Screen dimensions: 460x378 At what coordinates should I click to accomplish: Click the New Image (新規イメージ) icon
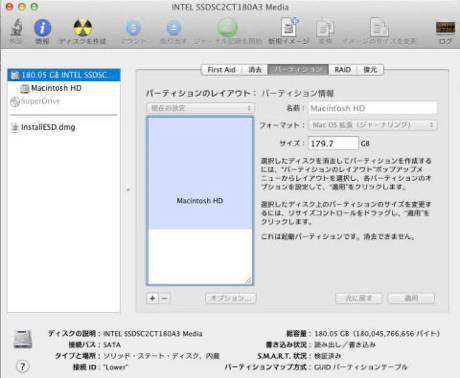click(x=289, y=27)
